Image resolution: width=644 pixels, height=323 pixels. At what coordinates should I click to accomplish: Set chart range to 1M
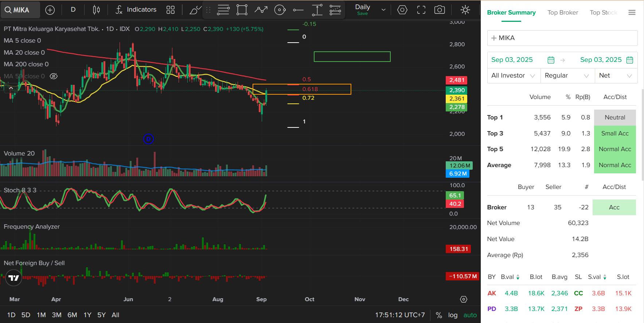point(41,315)
